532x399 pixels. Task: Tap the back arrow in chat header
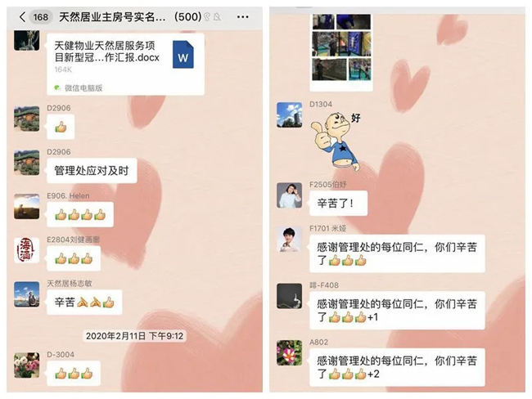(22, 16)
